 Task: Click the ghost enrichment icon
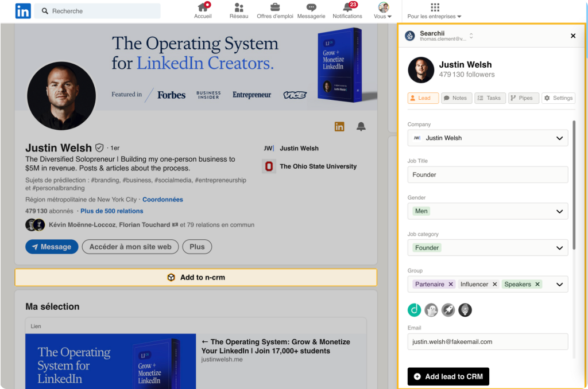click(431, 310)
